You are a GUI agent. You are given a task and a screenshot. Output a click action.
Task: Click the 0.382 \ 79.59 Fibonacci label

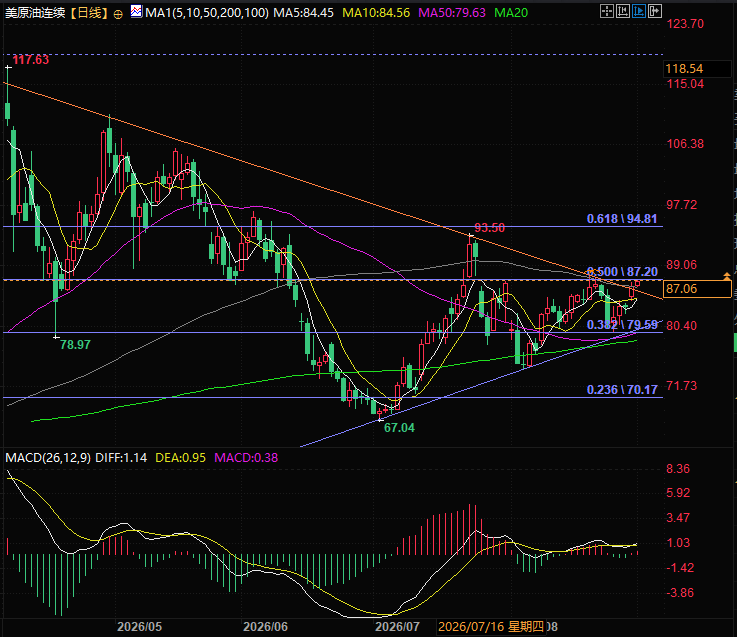622,325
